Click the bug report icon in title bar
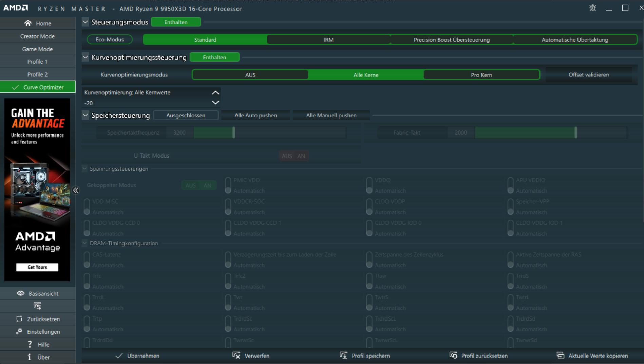Screen dimensions: 644x364 (x=592, y=8)
